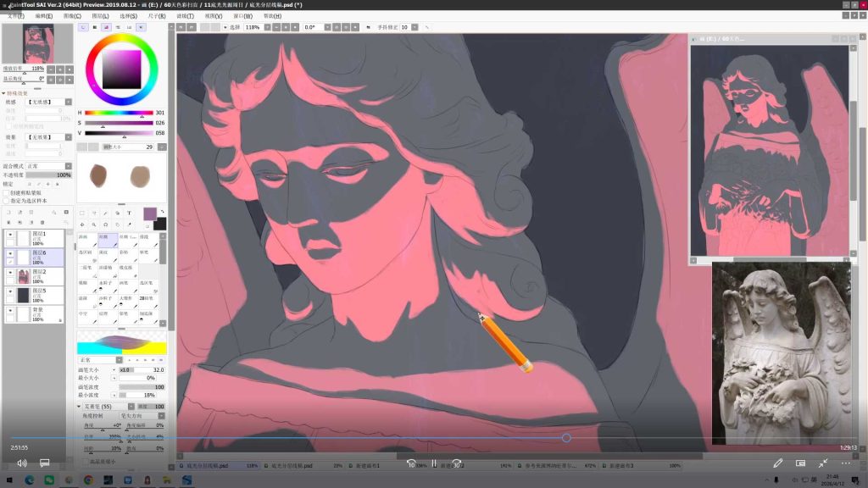
Task: Zoom out in the navigator panel
Action: pos(51,69)
